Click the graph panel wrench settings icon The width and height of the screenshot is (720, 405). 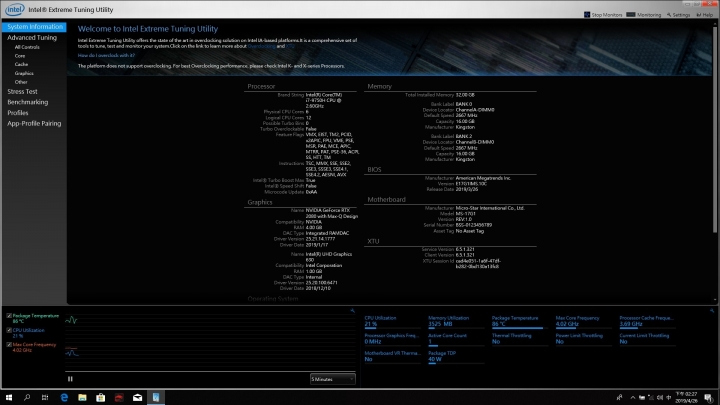(x=353, y=311)
